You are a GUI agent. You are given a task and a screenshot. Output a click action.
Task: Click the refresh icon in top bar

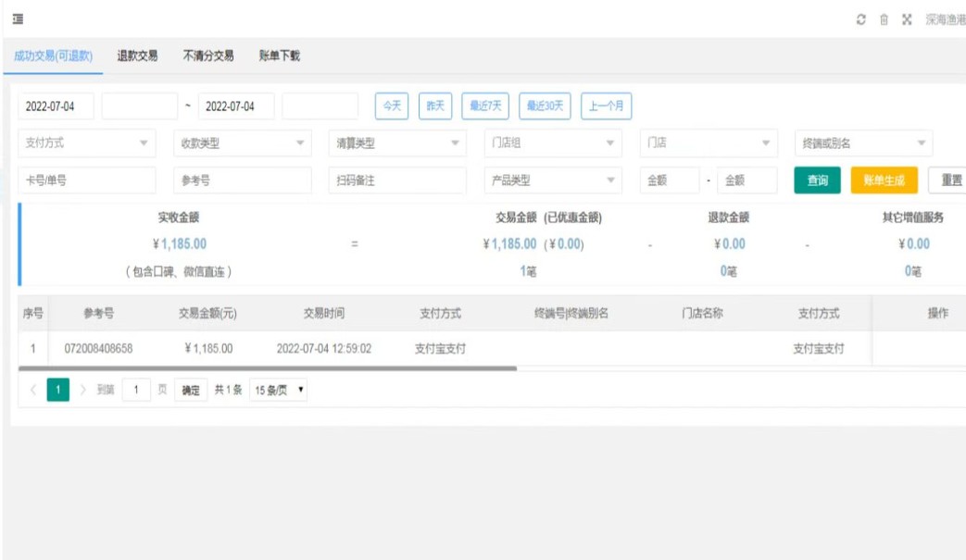click(861, 19)
